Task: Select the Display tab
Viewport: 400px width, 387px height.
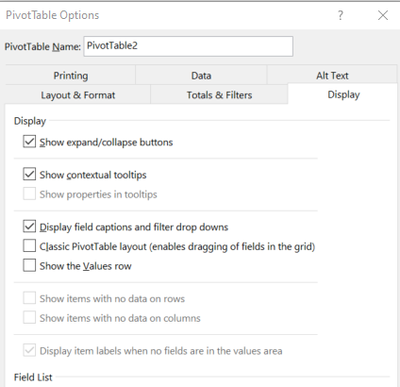Action: pos(343,94)
